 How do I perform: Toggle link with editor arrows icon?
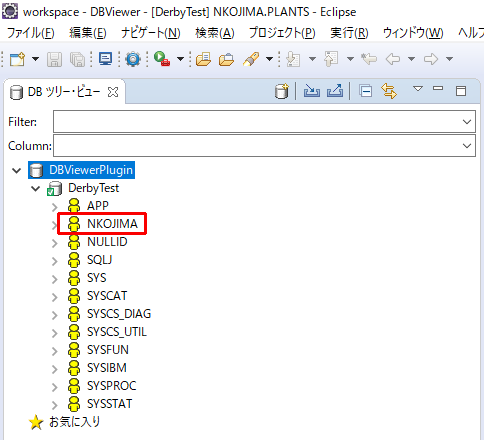[389, 91]
